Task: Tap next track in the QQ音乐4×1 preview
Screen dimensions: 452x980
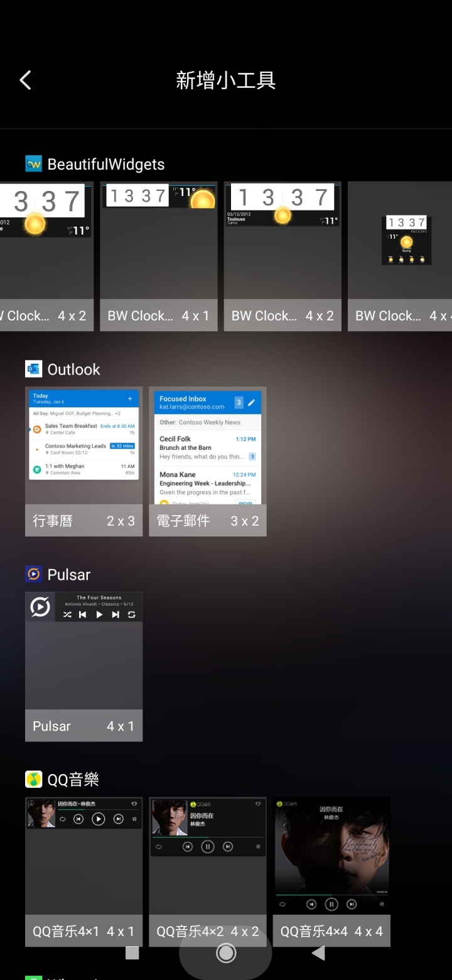Action: [x=119, y=819]
